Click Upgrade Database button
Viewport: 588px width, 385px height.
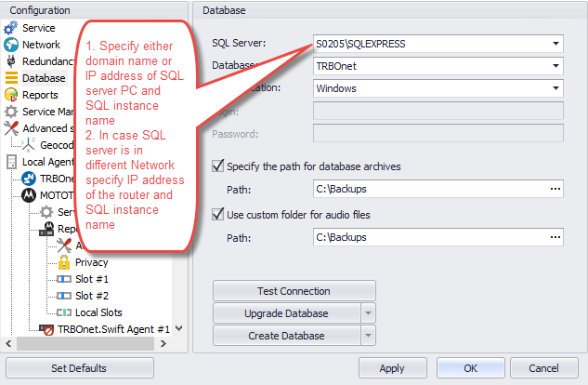point(287,313)
